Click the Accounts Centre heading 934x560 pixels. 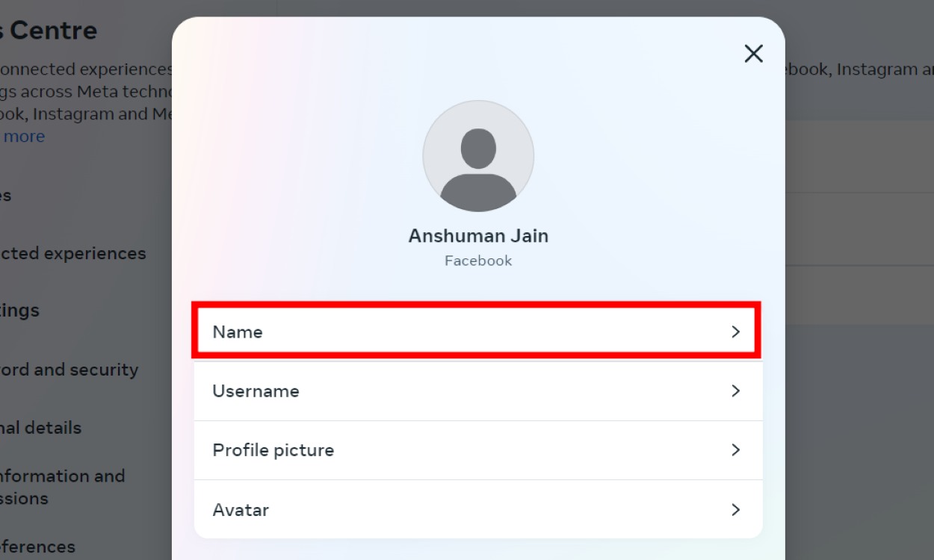click(x=49, y=30)
